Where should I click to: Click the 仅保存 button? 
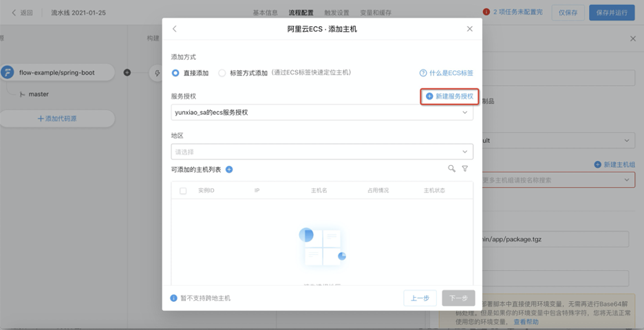tap(568, 13)
